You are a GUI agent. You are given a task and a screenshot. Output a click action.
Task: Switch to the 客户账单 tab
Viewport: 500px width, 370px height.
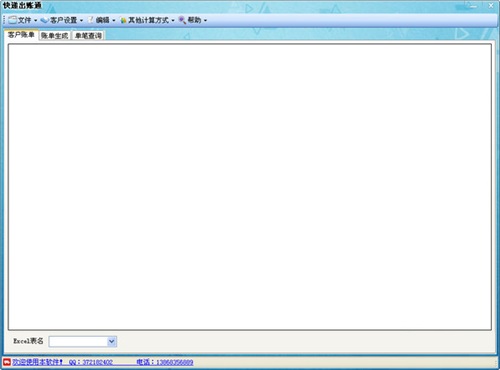pos(21,35)
